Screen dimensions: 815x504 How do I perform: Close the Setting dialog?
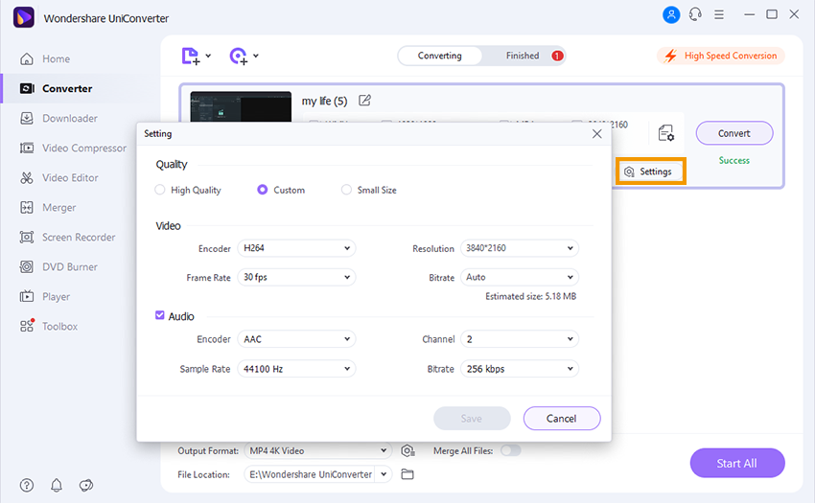596,134
